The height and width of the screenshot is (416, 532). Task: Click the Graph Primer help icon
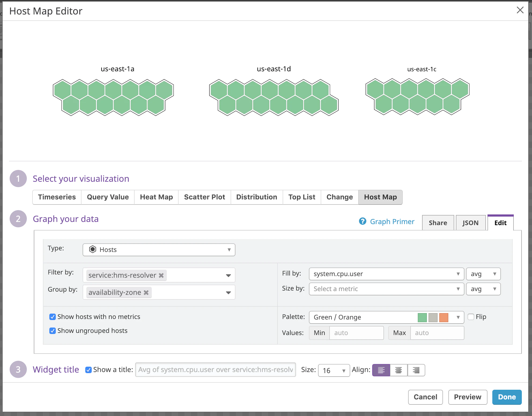tap(363, 221)
